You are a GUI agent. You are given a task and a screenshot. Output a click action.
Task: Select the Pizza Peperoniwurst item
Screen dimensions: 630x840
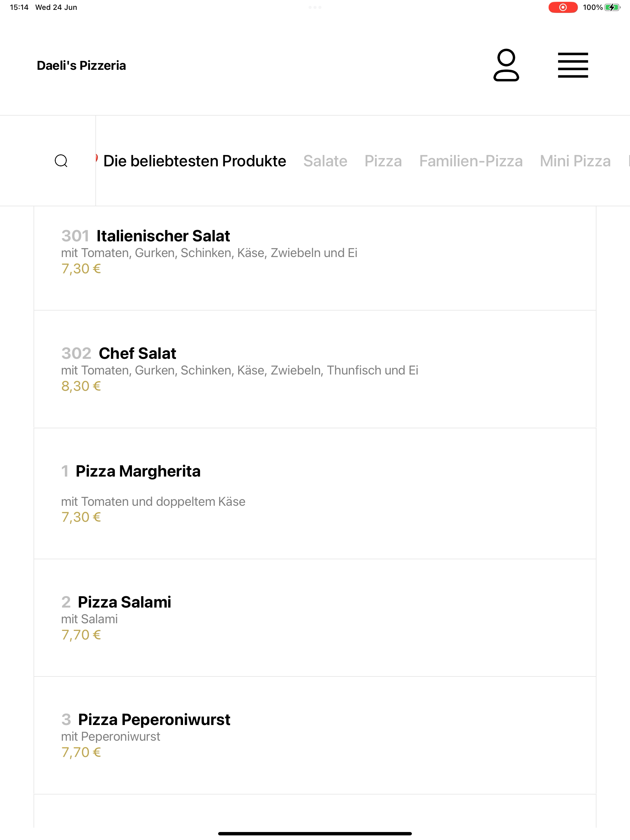(x=315, y=735)
